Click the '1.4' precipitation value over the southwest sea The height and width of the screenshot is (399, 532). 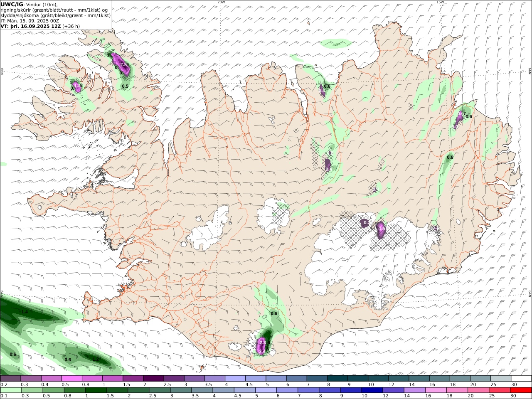(x=25, y=312)
